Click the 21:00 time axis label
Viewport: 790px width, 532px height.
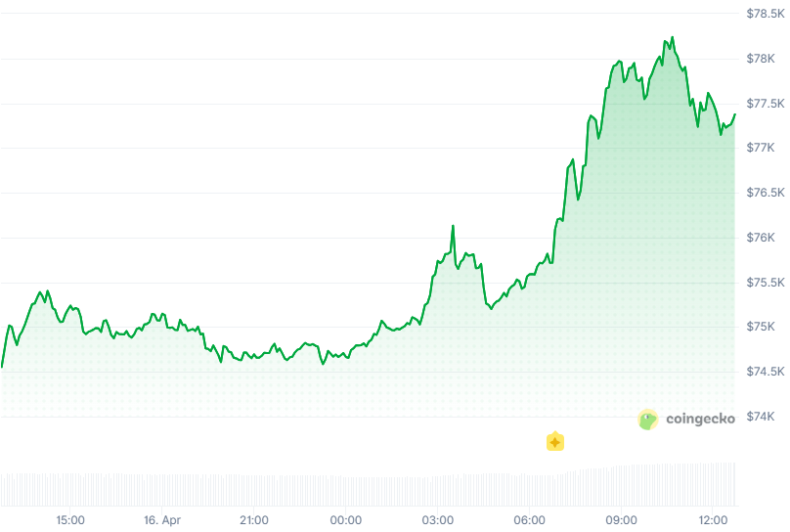coord(254,520)
